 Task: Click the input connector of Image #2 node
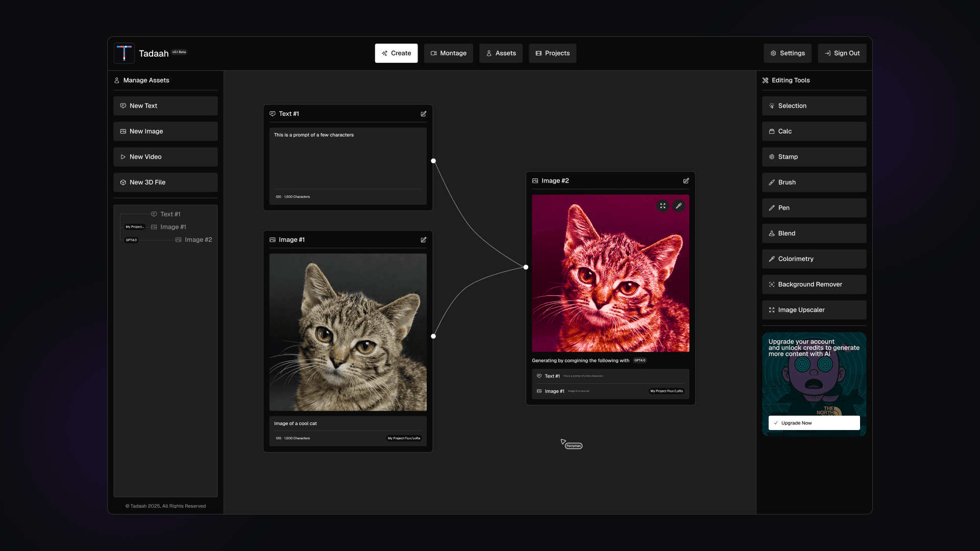[526, 267]
